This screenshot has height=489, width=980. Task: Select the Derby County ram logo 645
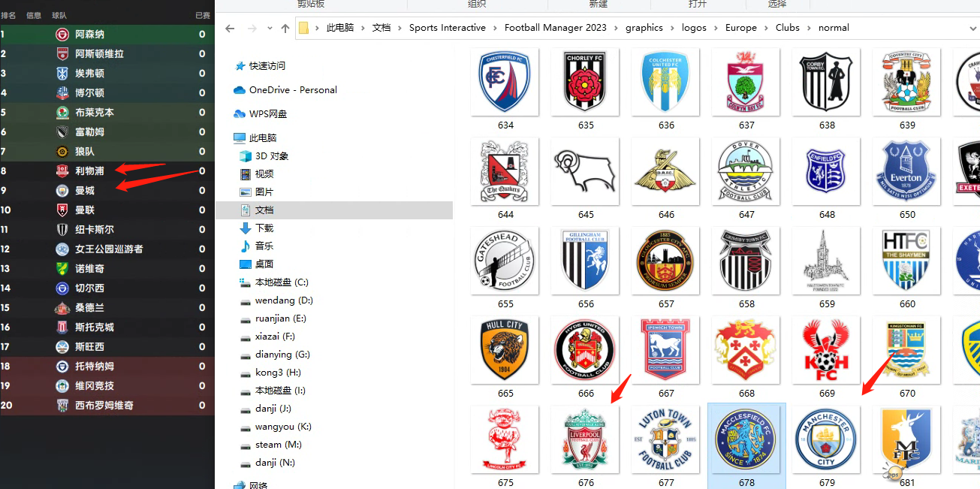pos(586,171)
